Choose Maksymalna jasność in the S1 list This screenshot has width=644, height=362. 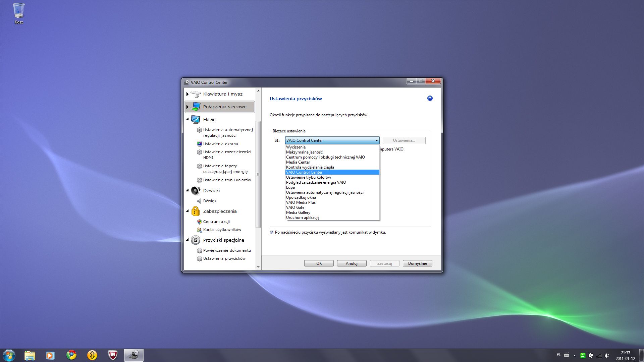(332, 152)
